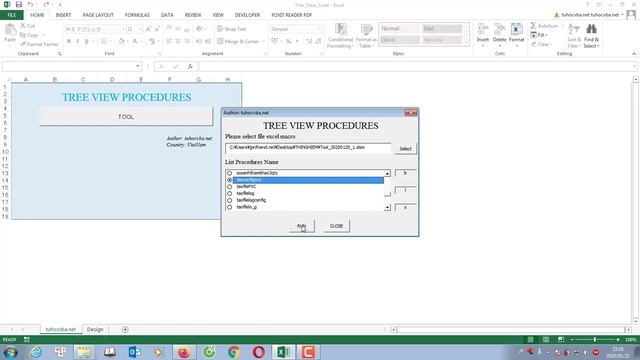Add a new sheet with plus icon

(125, 329)
